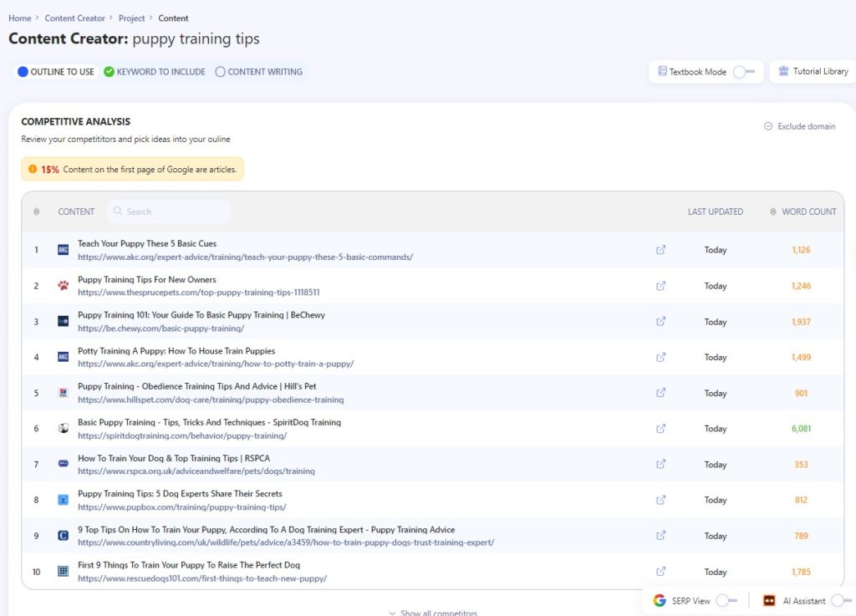Click the rescuedogs101.com URL link

[202, 578]
